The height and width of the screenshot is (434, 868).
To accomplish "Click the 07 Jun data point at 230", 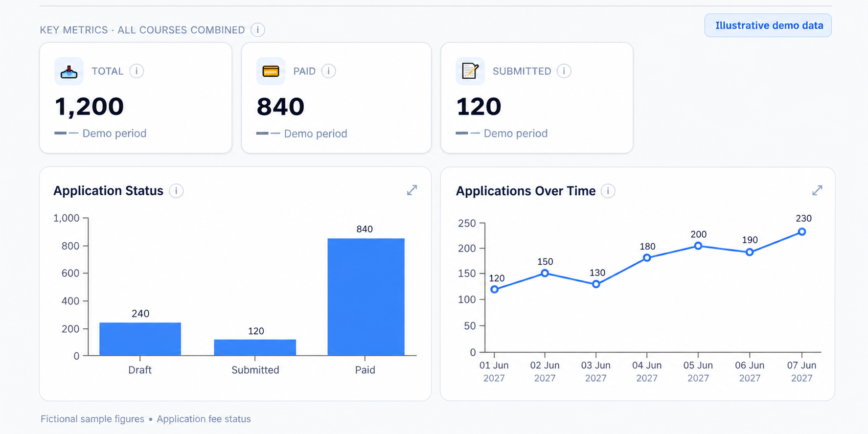I will coord(801,232).
